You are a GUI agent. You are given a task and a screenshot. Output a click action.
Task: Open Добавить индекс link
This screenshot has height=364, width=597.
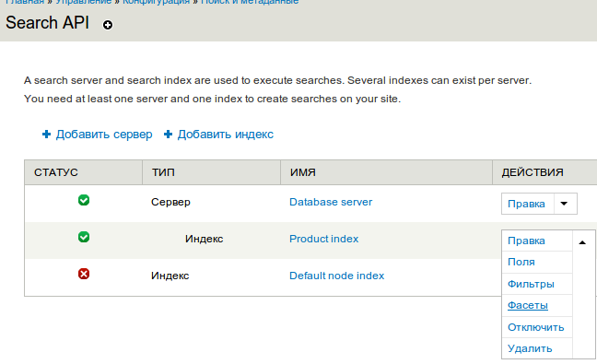pos(226,135)
